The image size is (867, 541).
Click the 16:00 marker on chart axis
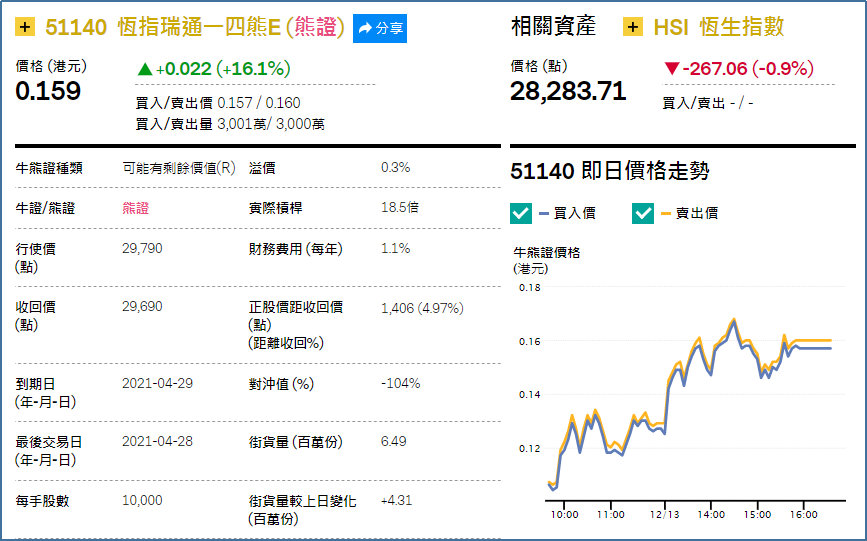[x=803, y=514]
